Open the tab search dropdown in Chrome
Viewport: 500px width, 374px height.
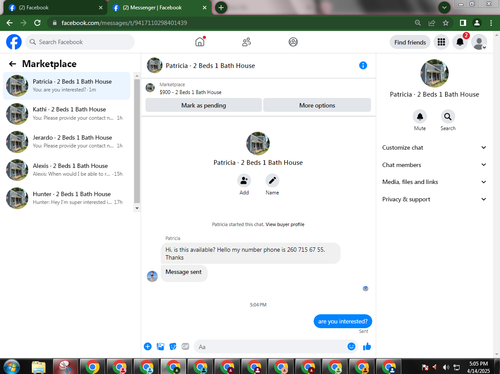point(444,7)
